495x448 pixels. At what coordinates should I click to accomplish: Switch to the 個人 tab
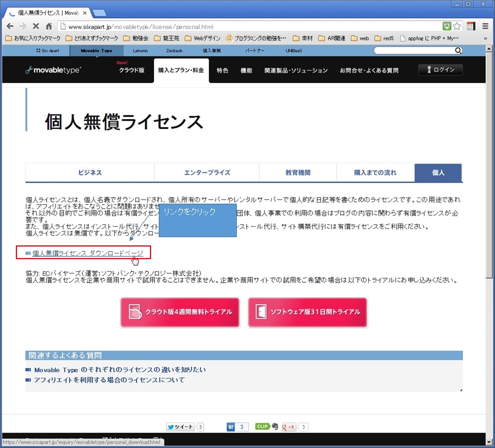click(438, 172)
